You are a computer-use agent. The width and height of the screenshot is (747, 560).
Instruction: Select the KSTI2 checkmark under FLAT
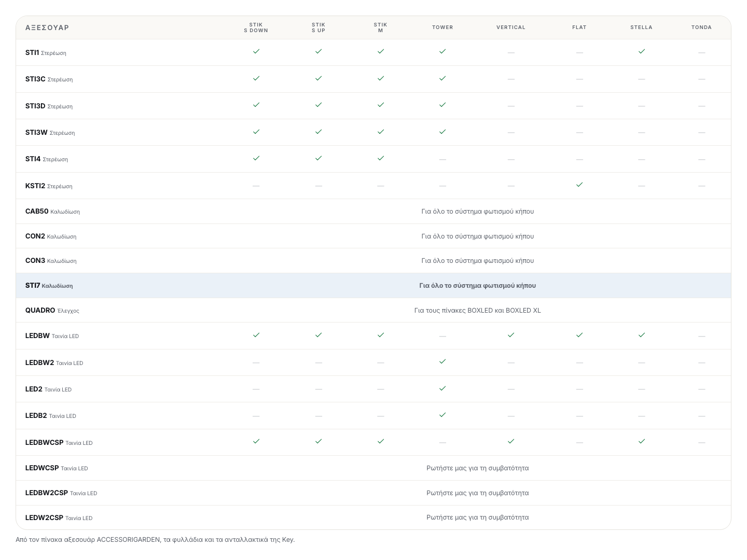click(x=579, y=185)
